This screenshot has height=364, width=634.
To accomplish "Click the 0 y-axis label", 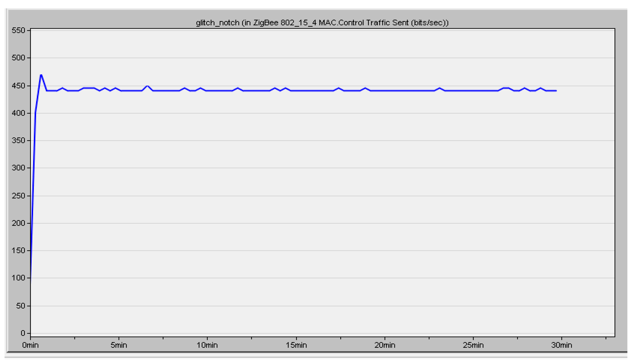I will tap(23, 333).
